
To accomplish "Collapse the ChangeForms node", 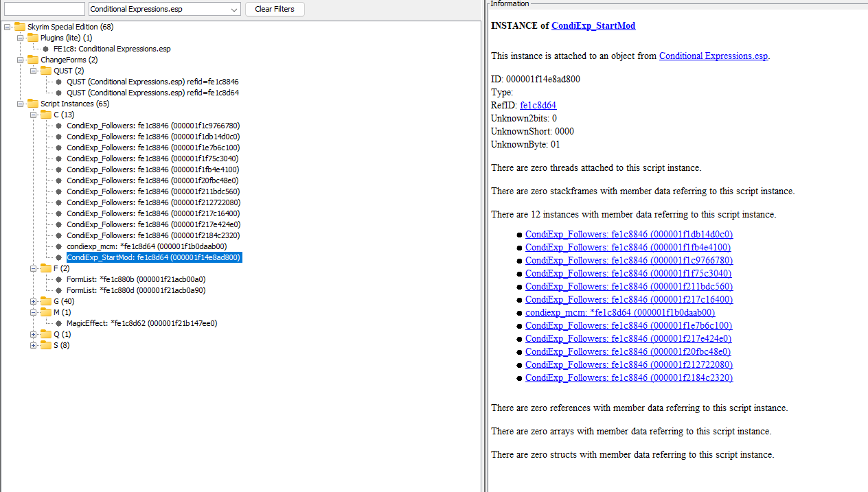I will point(21,60).
